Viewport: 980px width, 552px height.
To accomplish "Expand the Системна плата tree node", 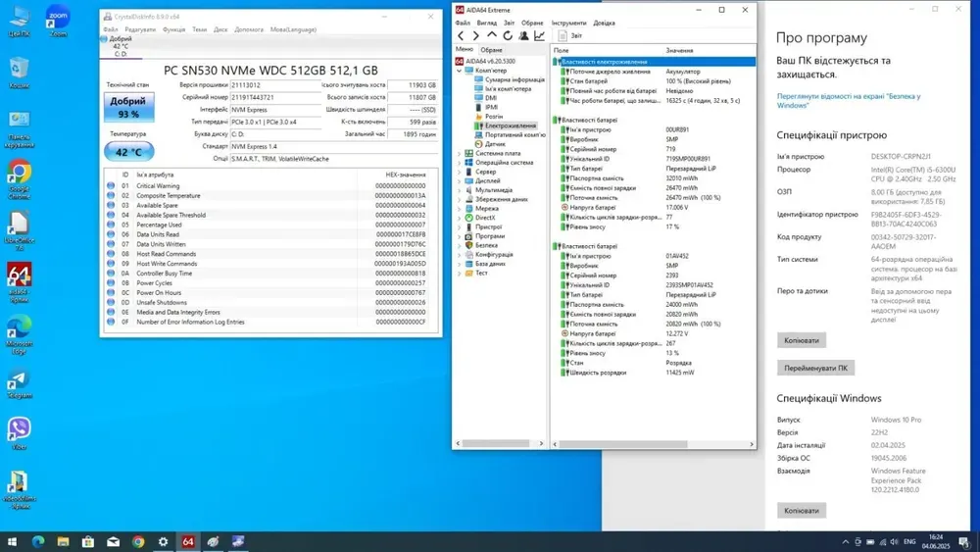I will (460, 154).
